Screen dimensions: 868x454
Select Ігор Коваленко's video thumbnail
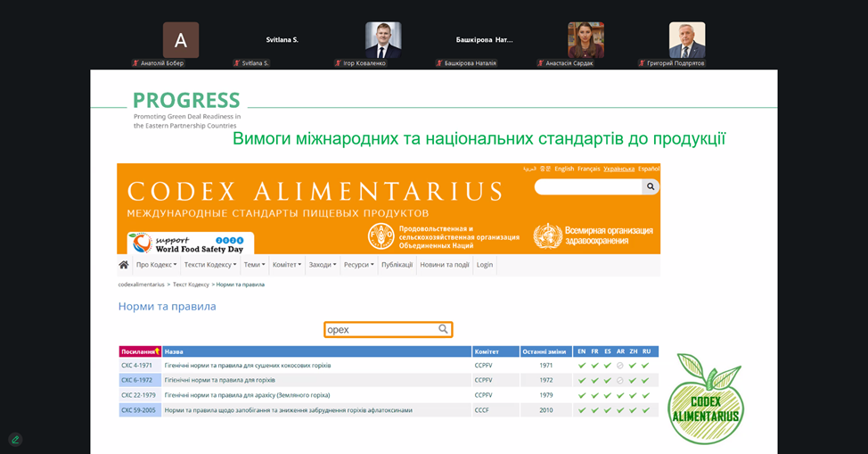[x=383, y=40]
